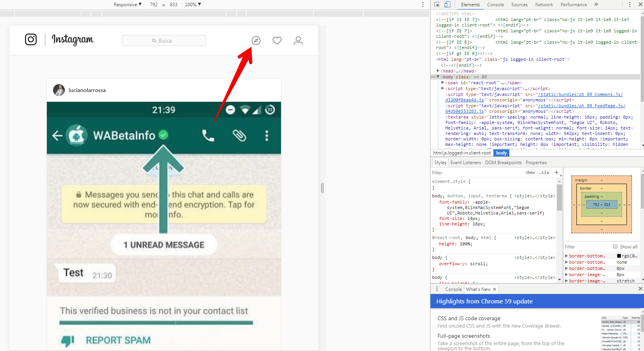Collapse the body class element node

click(x=438, y=77)
